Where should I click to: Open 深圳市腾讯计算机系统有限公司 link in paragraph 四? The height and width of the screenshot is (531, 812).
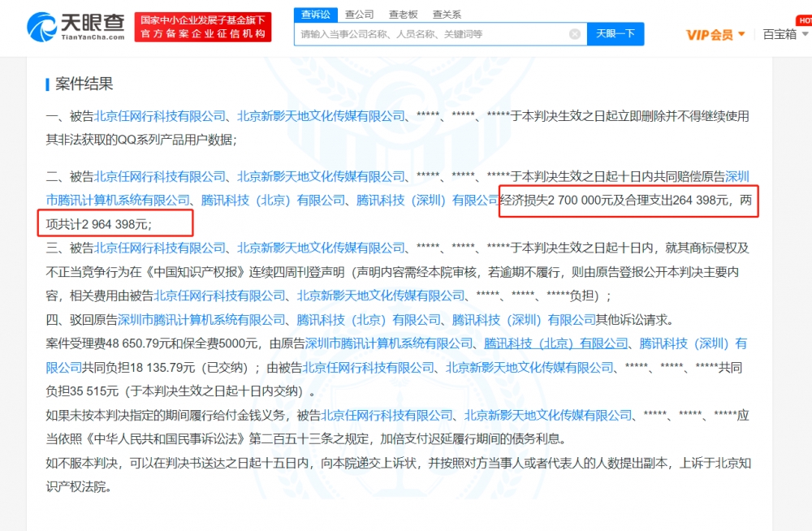pos(201,320)
